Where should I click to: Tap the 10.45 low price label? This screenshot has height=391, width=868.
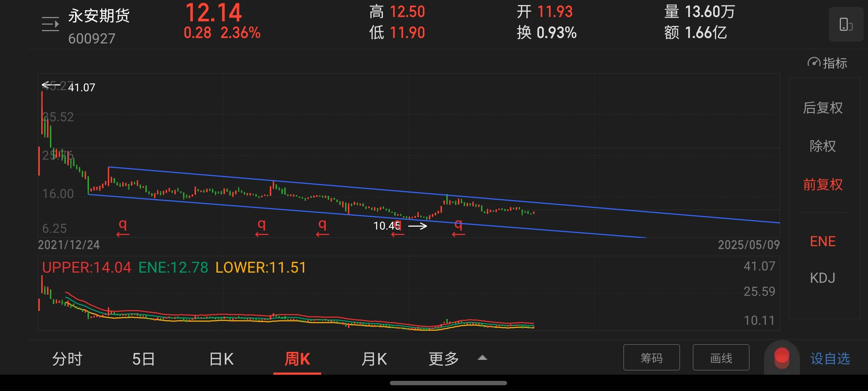click(387, 226)
